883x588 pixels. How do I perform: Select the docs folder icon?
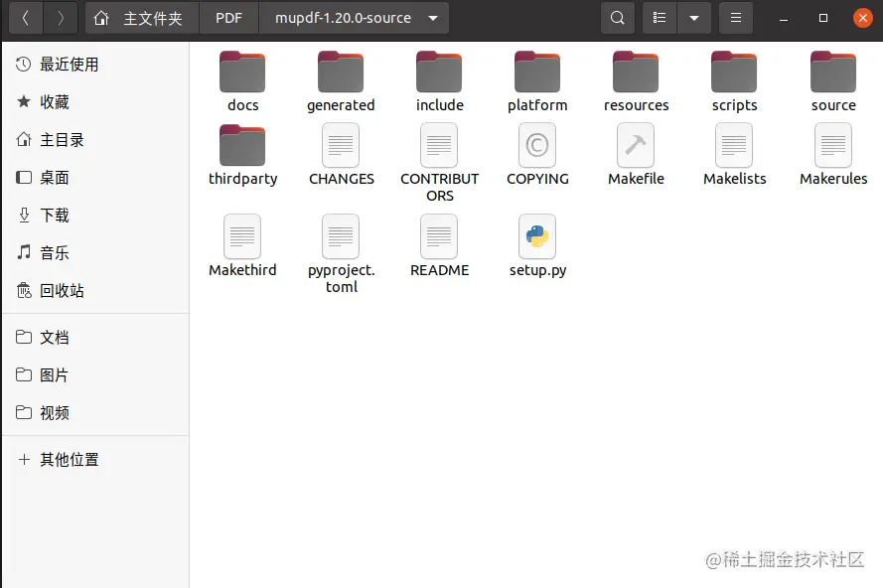pos(242,72)
